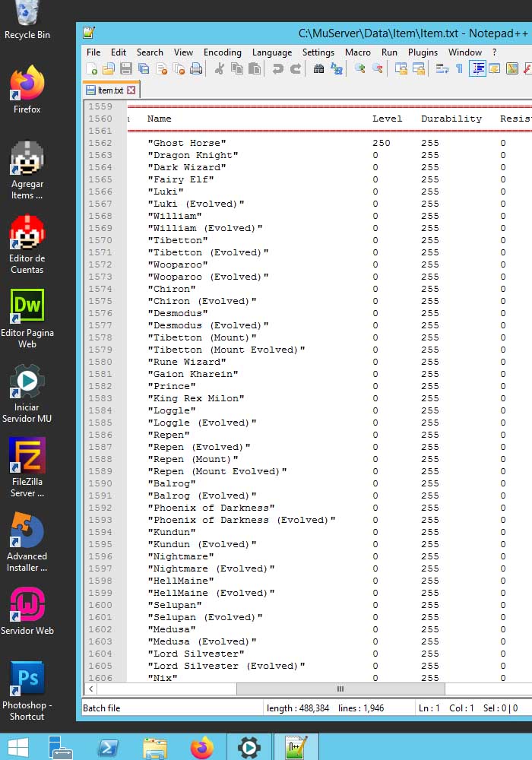The width and height of the screenshot is (532, 760).
Task: Click the line number 1580 margin
Action: [100, 362]
